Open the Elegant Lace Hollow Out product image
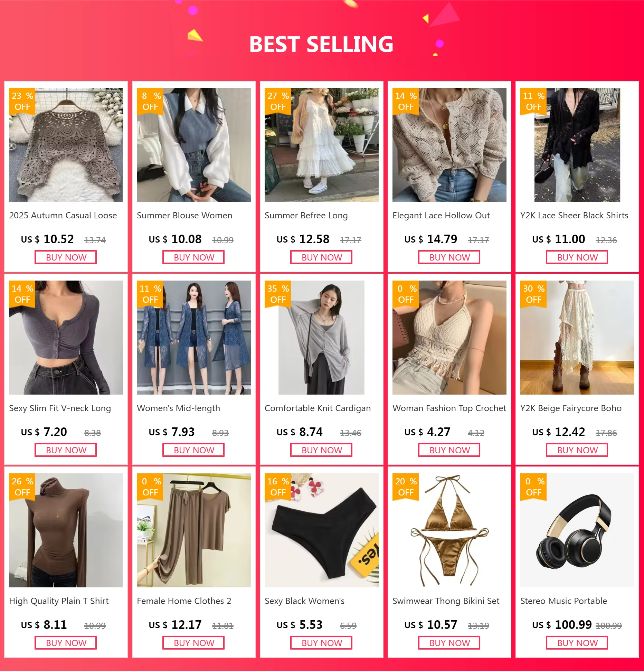The width and height of the screenshot is (644, 671). pyautogui.click(x=449, y=145)
